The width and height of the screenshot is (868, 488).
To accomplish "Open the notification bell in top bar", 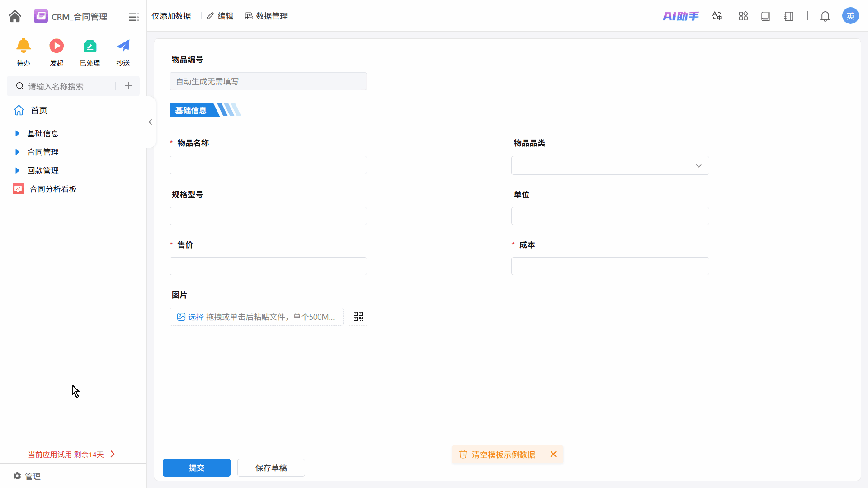I will point(825,16).
